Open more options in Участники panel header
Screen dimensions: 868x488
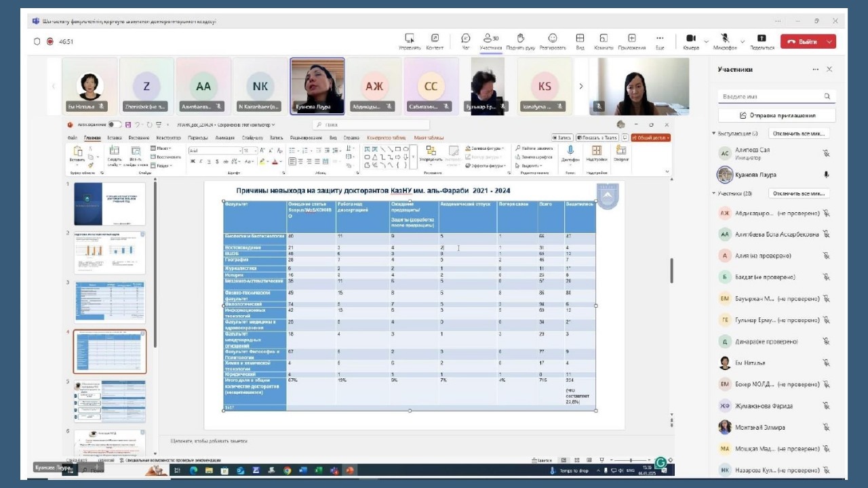pos(816,69)
